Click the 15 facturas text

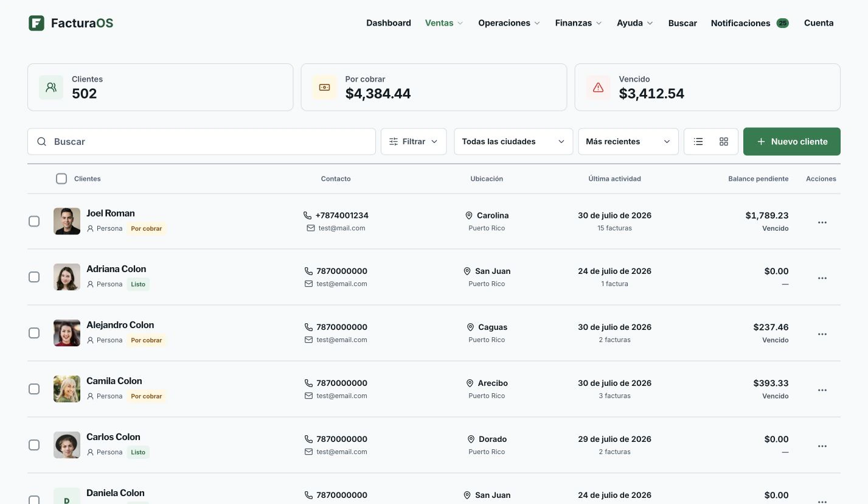coord(614,228)
